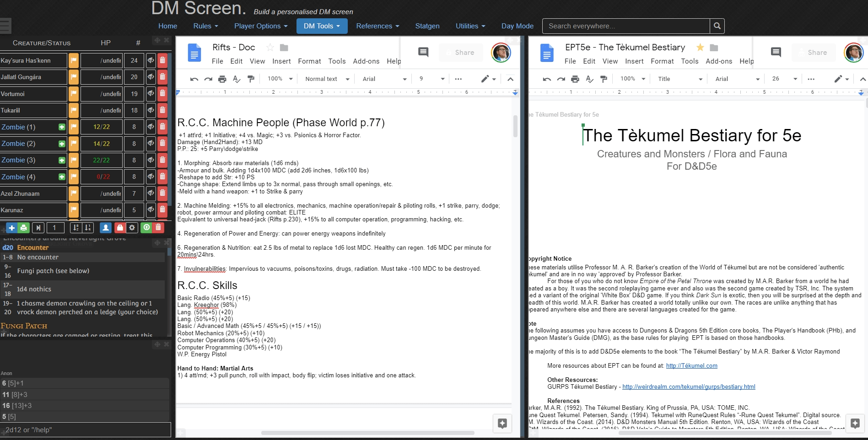Click the orange flag icon for Jallatl Gungára
This screenshot has height=440, width=868.
(74, 77)
